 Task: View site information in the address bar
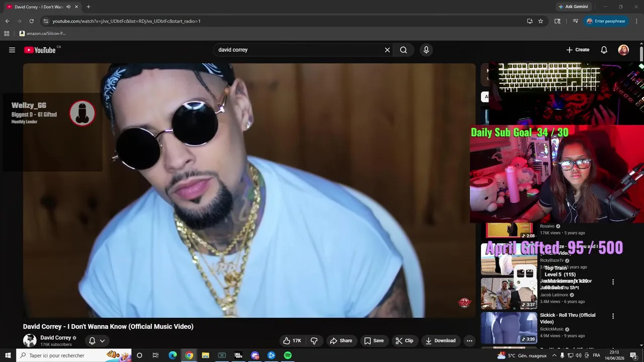pyautogui.click(x=46, y=21)
